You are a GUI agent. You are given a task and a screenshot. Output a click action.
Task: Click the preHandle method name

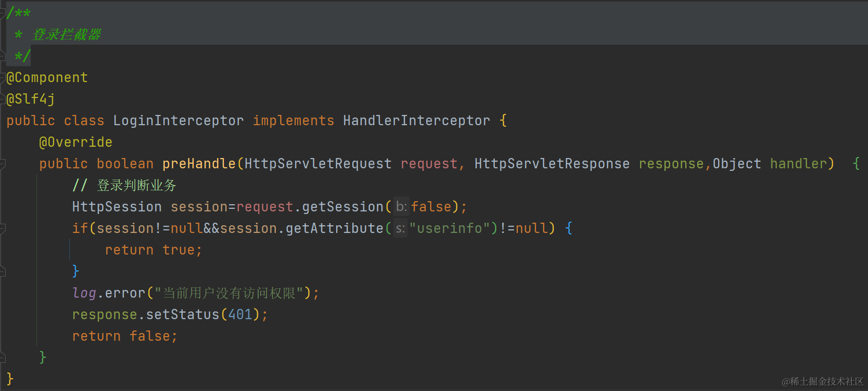pos(199,164)
